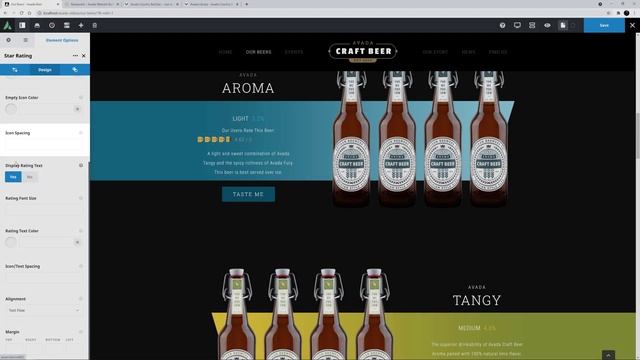
Task: Click the trash clear-layout icon
Action: pyautogui.click(x=95, y=25)
